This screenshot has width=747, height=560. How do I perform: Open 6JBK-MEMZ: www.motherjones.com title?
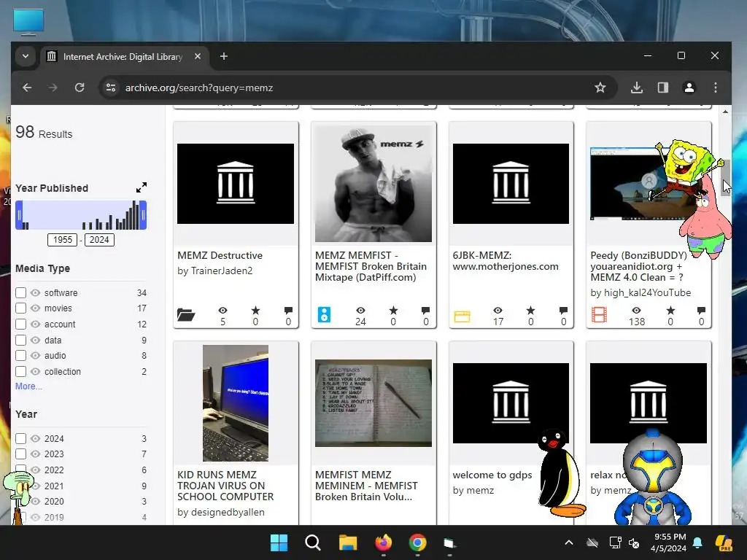[x=506, y=261]
